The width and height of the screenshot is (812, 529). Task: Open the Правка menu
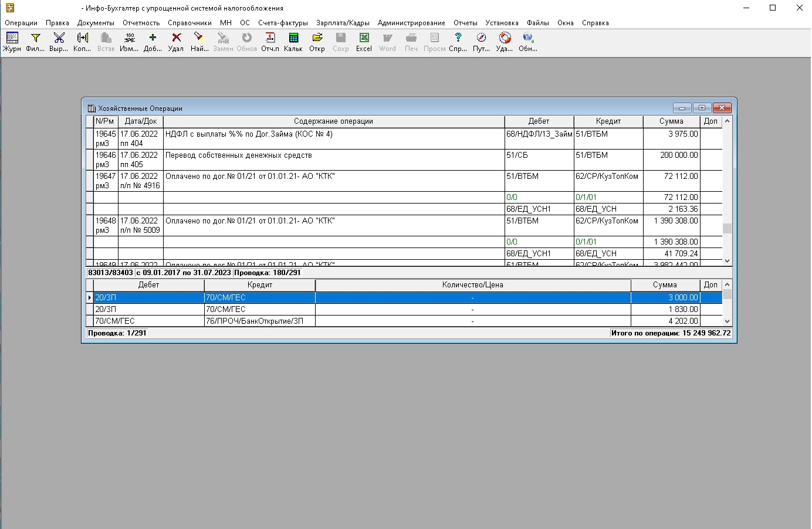point(57,23)
